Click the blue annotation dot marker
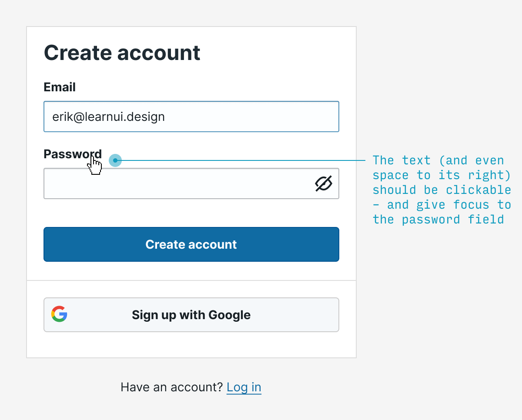The height and width of the screenshot is (420, 522). (x=115, y=160)
